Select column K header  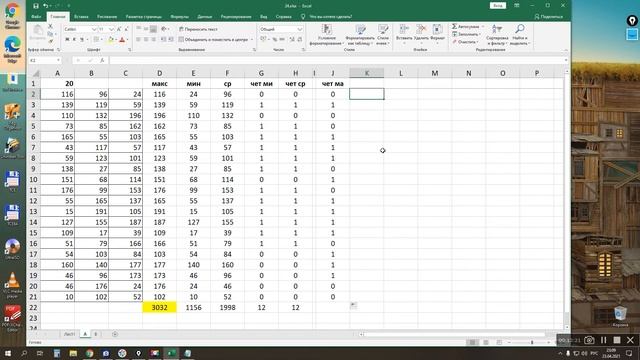pos(367,73)
